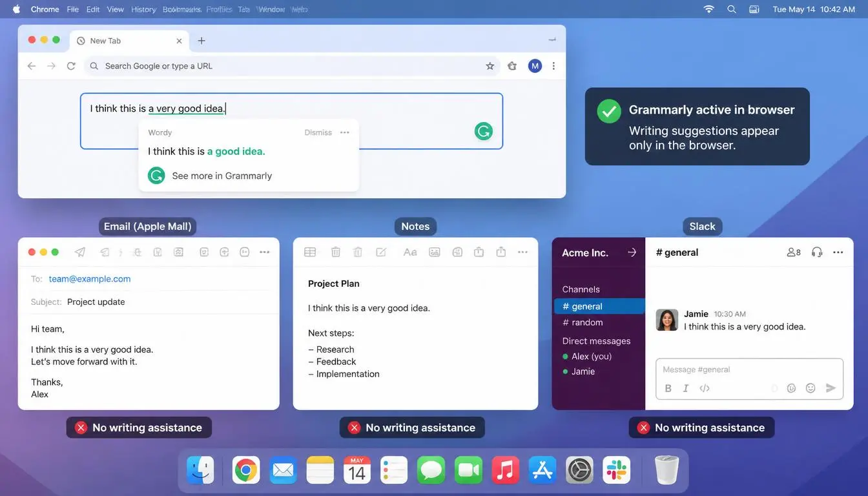Viewport: 868px width, 496px height.
Task: Open the History menu
Action: coord(143,9)
